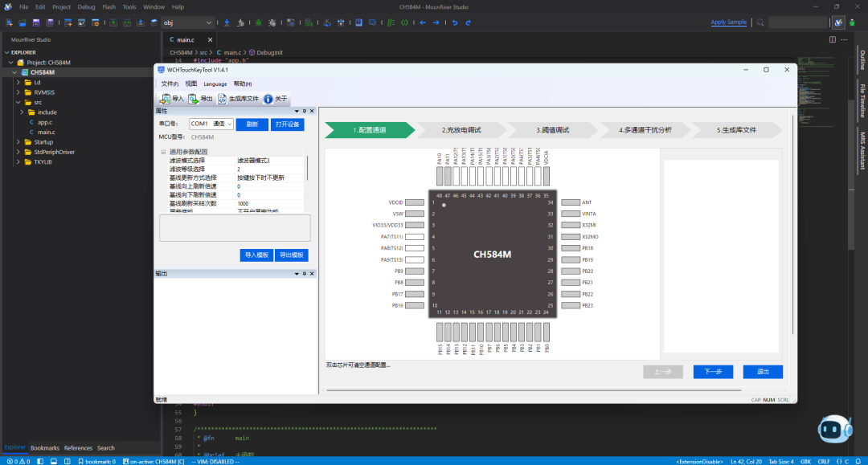The image size is (868, 465).
Task: Click the 生成库文件 generate library file icon
Action: [223, 99]
